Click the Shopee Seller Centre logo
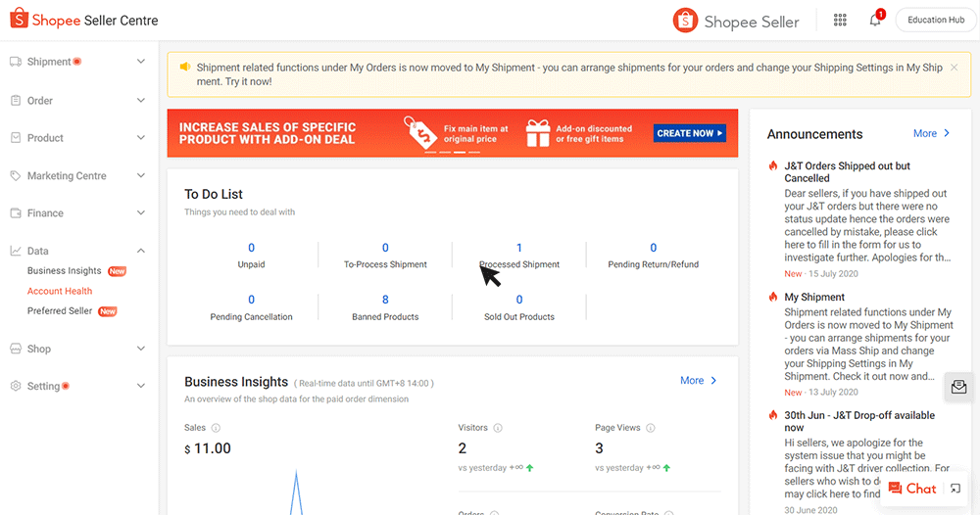Screen dimensions: 980x515 (83, 21)
